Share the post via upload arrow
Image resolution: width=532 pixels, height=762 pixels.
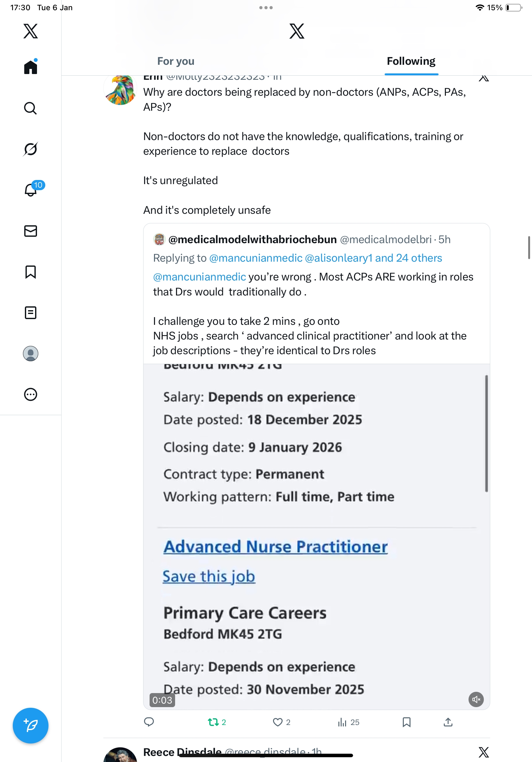[x=448, y=722]
